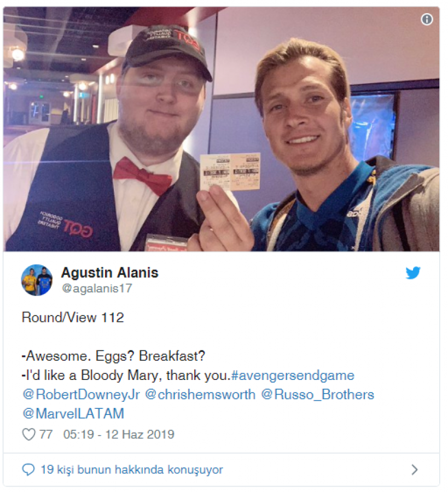The width and height of the screenshot is (448, 492).
Task: Expand conversation with the right chevron arrow
Action: click(415, 470)
